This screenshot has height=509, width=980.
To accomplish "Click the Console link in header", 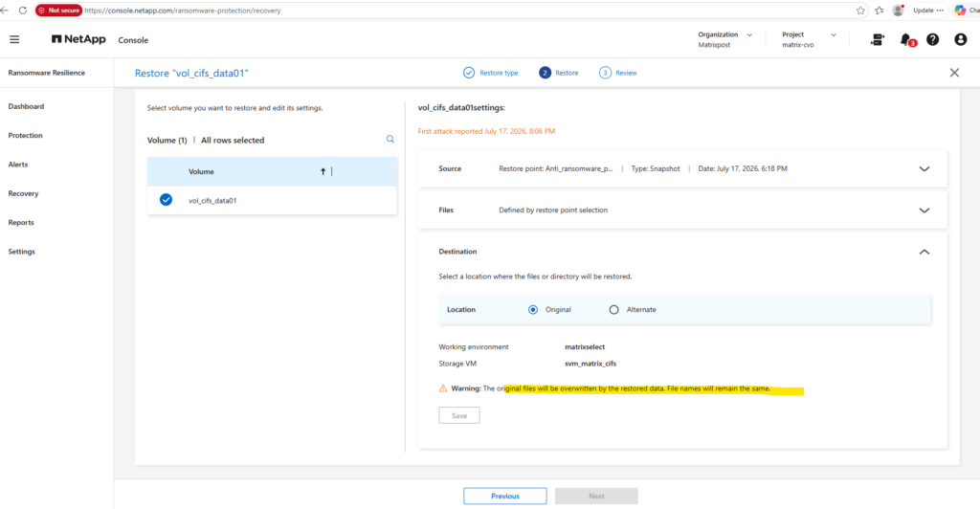I will tap(133, 40).
